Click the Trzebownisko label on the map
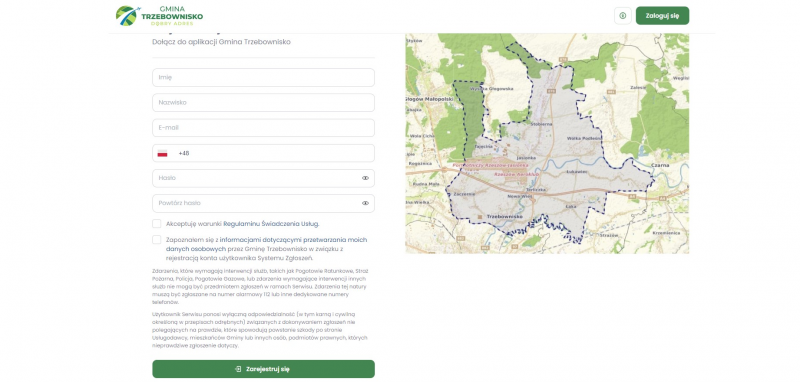The height and width of the screenshot is (382, 800). tap(505, 217)
